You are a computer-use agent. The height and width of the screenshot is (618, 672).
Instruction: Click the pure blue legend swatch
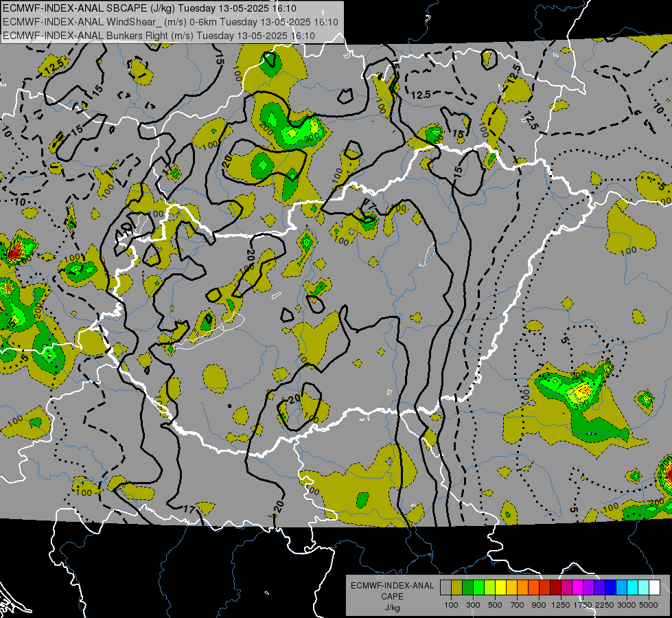tap(611, 588)
